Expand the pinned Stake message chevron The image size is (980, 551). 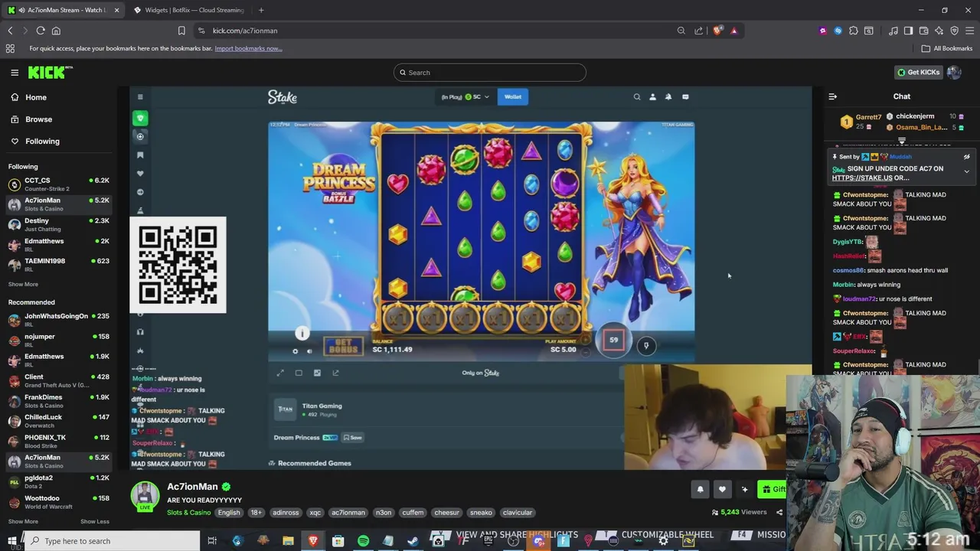tap(966, 171)
